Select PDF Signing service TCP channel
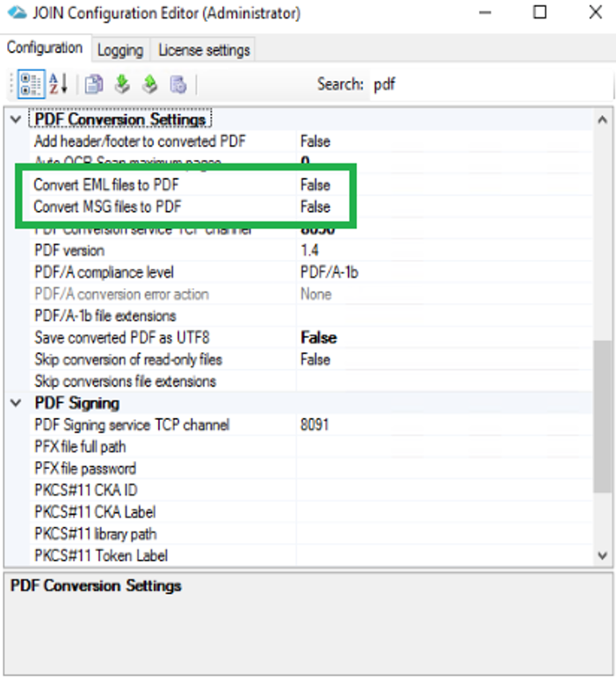This screenshot has height=679, width=616. [132, 425]
